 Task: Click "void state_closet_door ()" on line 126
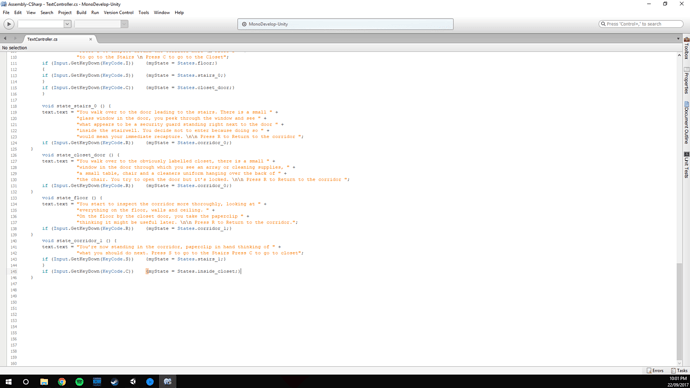click(78, 155)
